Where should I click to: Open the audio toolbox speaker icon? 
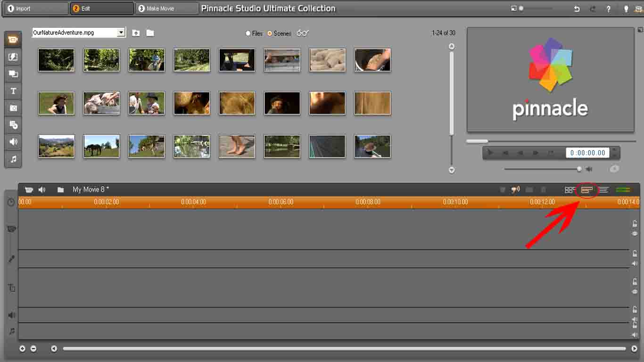pos(42,189)
